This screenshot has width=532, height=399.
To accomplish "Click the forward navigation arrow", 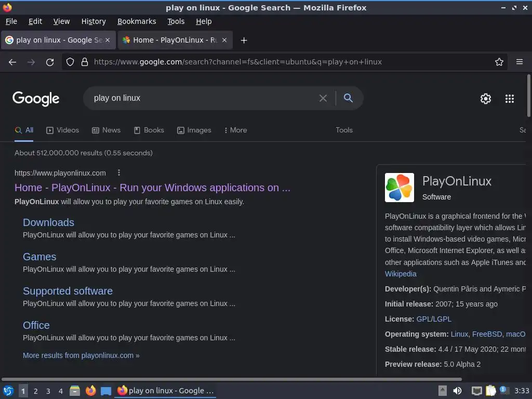I will point(31,62).
